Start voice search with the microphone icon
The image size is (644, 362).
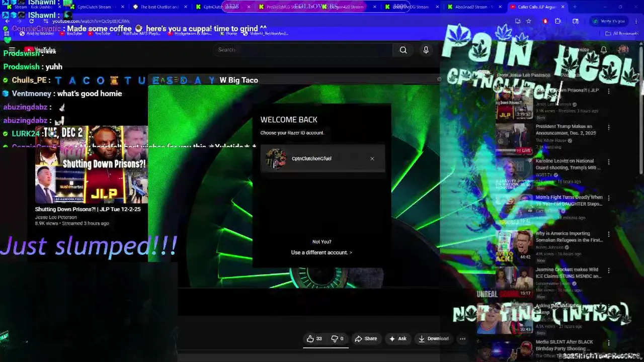pos(426,50)
